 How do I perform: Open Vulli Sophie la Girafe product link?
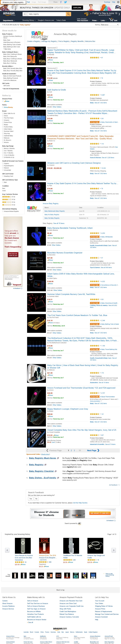coord(57,90)
